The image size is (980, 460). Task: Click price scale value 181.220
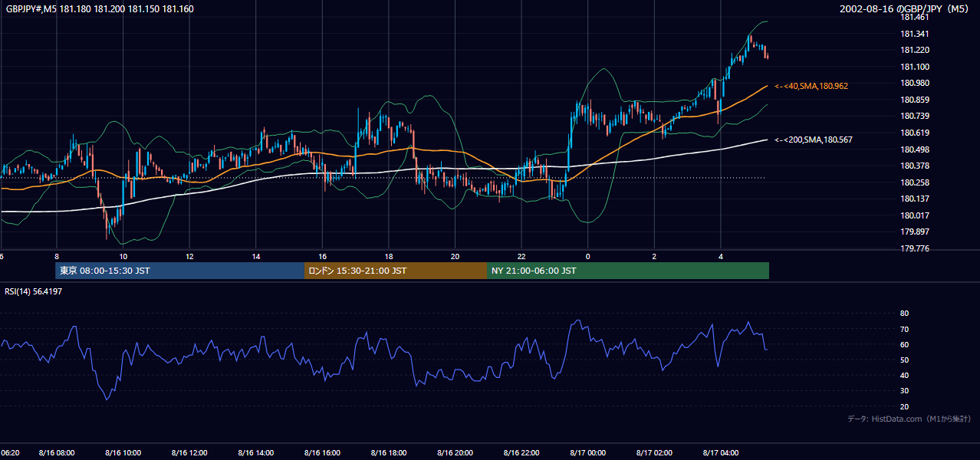915,51
